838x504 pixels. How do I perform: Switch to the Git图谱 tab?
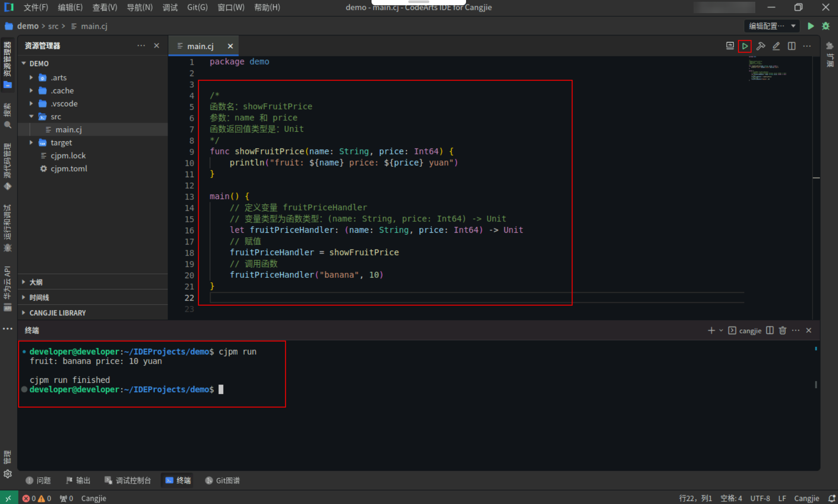[x=222, y=480]
